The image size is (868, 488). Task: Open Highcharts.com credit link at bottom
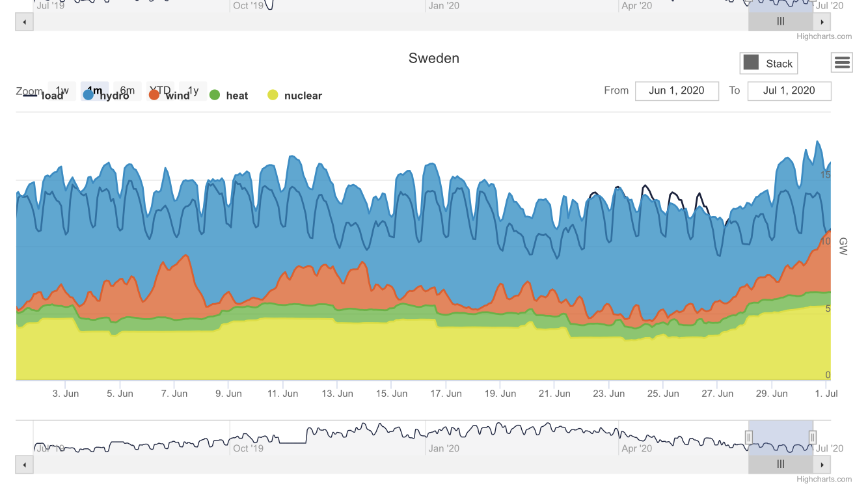pos(824,480)
